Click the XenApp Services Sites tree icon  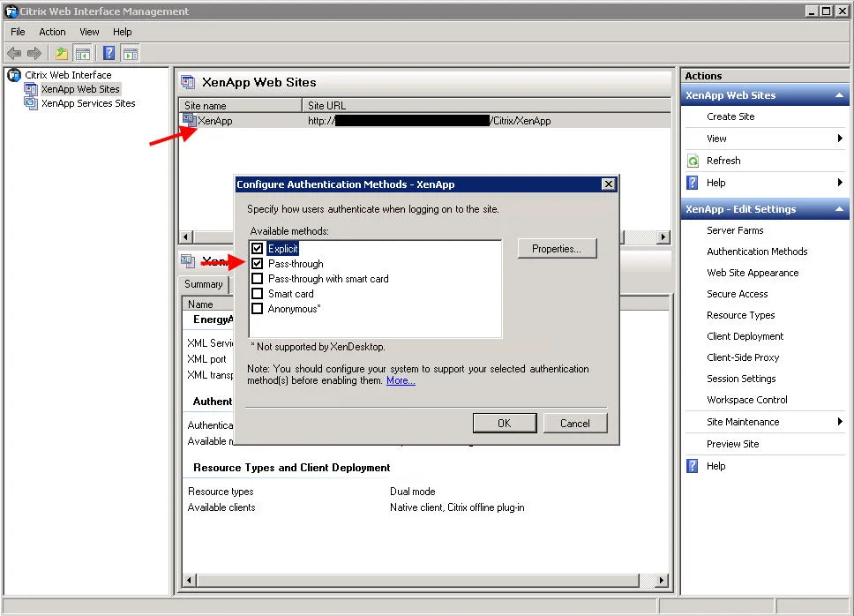(31, 103)
